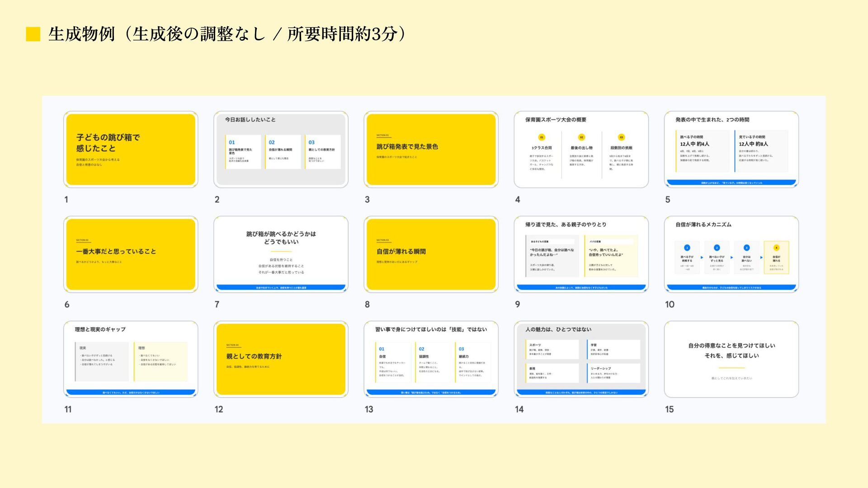Select slide 1 thumbnail 子どもの跳び箱で感じたこと
This screenshot has height=488, width=868.
click(x=131, y=150)
